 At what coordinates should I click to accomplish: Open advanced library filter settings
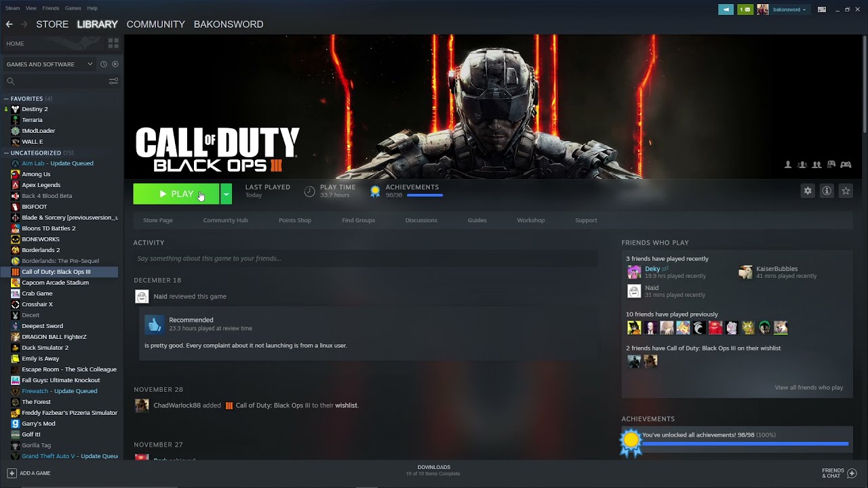pyautogui.click(x=113, y=81)
